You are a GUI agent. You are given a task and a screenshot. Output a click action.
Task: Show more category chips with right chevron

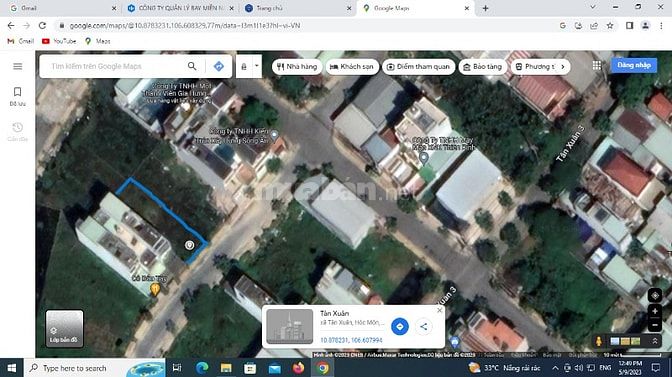[x=563, y=66]
